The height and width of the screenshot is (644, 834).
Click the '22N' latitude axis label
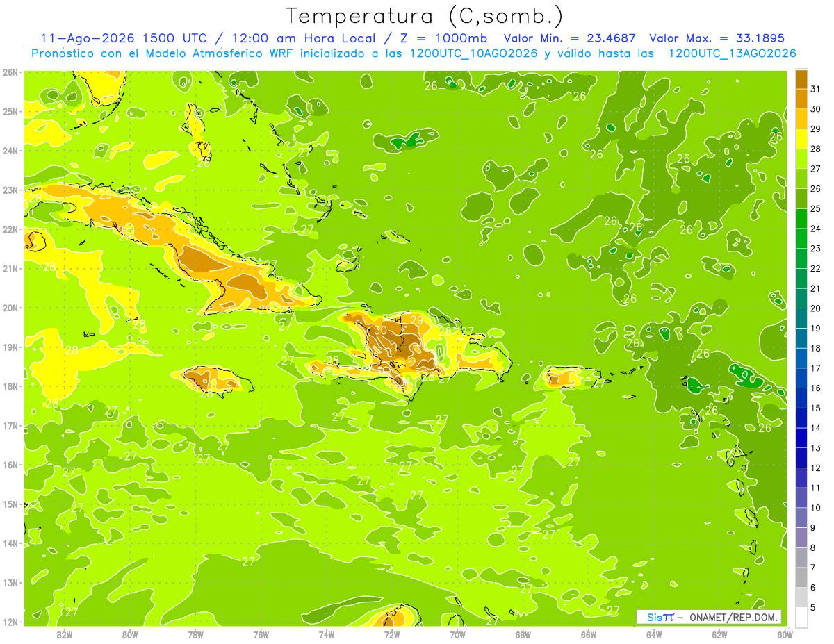(10, 229)
